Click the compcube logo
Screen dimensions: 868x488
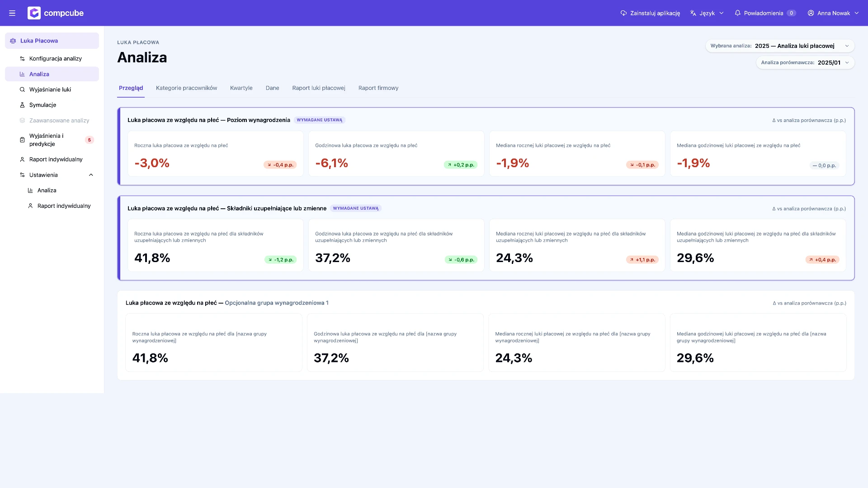(x=56, y=13)
